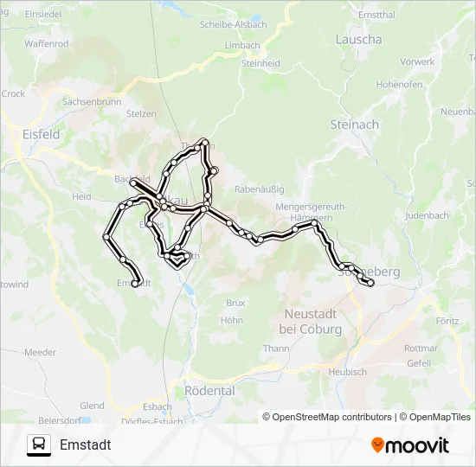Image resolution: width=476 pixels, height=467 pixels.
Task: Select the route stop at Bachfeld
Action: (133, 183)
